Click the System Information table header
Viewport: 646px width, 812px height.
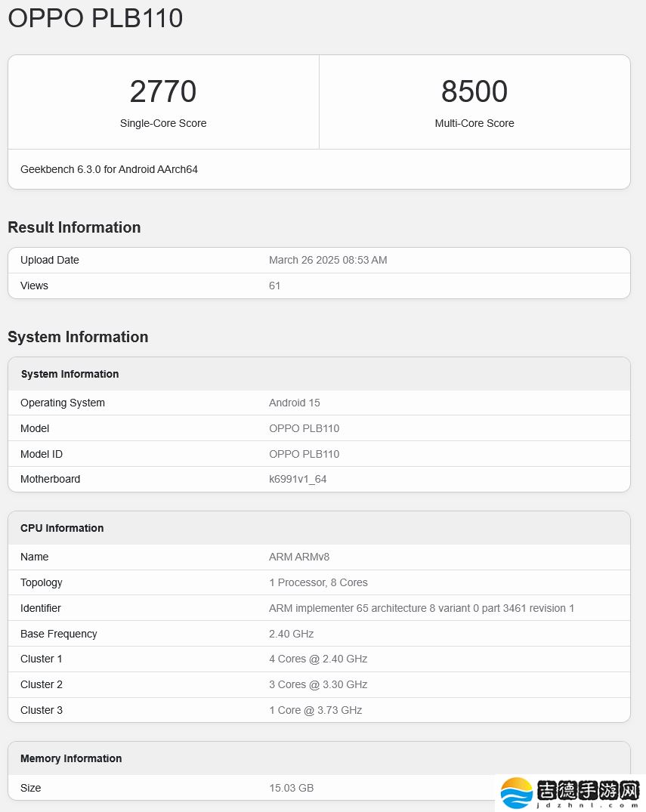pyautogui.click(x=70, y=374)
